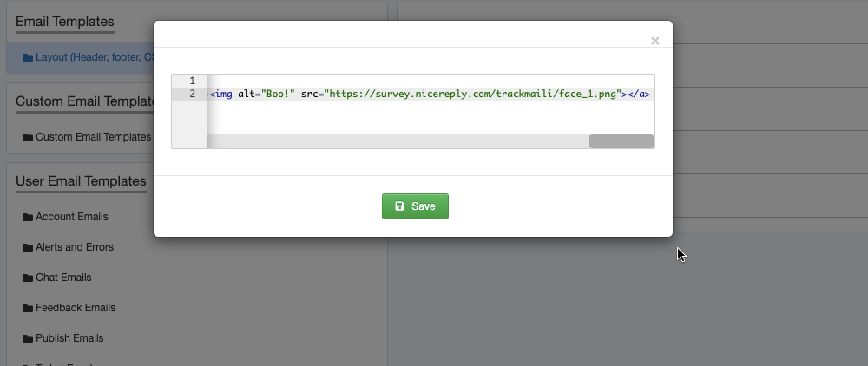Image resolution: width=868 pixels, height=366 pixels.
Task: Click folder icon beside Custom Email Templates
Action: (x=28, y=137)
